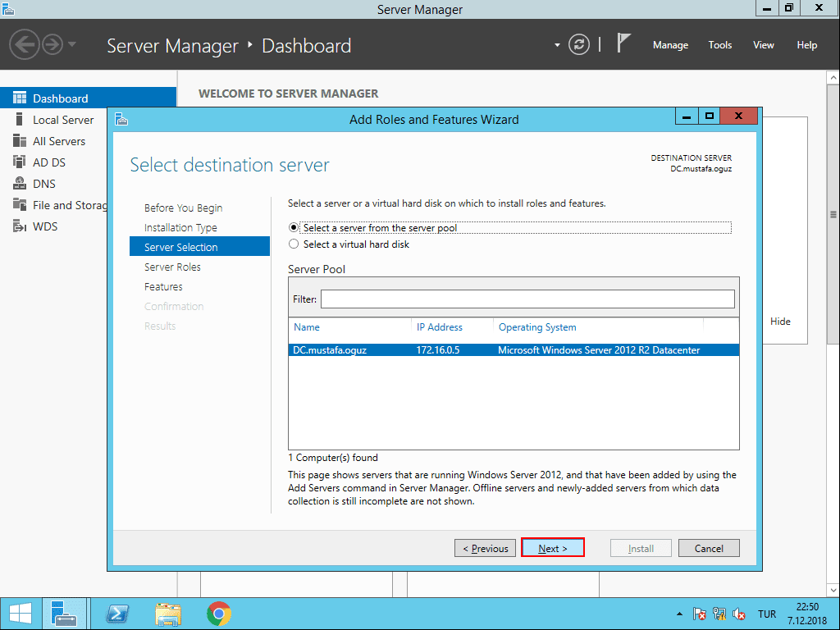
Task: Open All Servers page from sidebar
Action: 59,141
